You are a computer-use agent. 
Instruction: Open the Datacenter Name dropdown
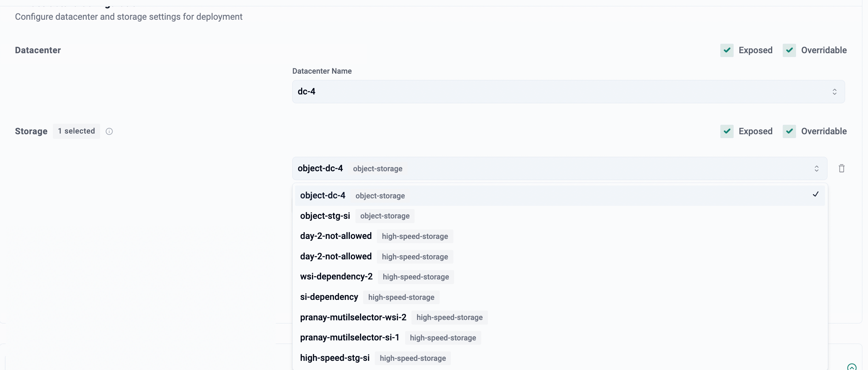pyautogui.click(x=564, y=92)
